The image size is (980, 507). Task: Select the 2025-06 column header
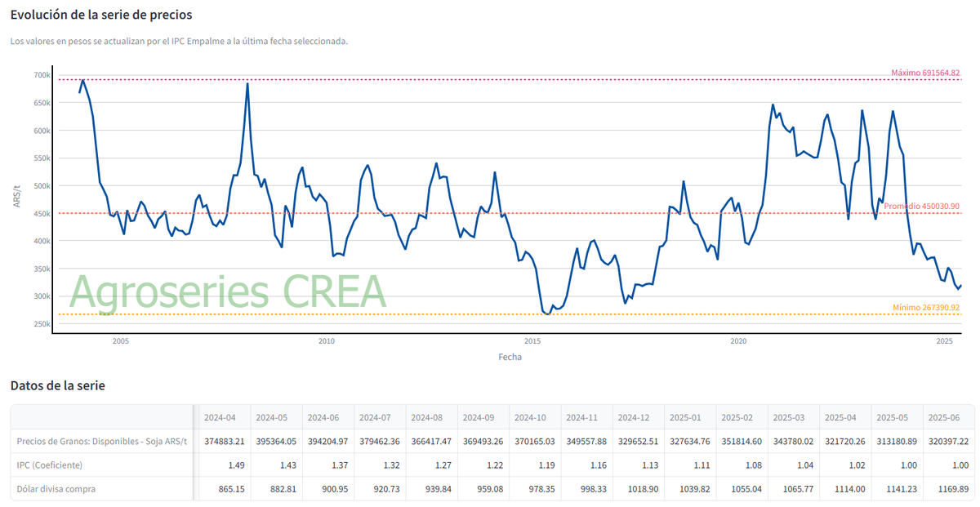pos(944,417)
